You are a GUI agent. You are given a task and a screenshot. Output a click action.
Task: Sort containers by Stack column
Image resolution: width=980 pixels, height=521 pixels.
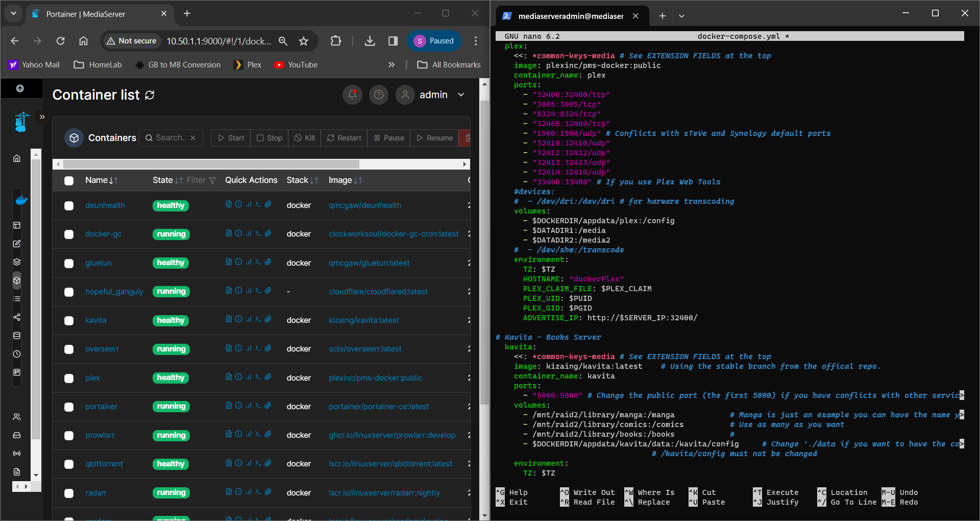[303, 180]
